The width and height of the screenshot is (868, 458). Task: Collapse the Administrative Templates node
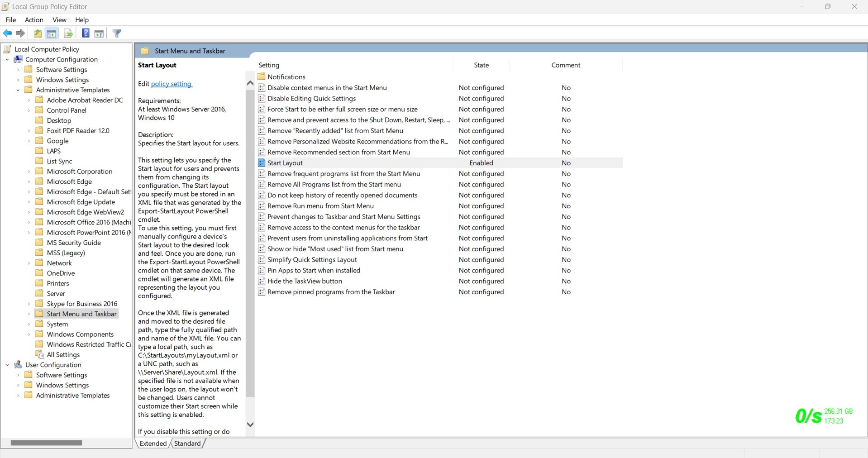pos(18,90)
